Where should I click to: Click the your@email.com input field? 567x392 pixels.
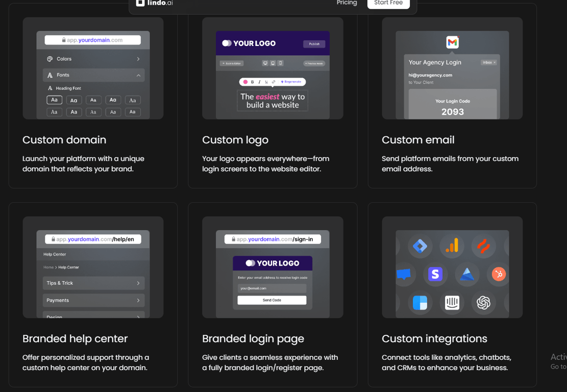[x=272, y=288]
